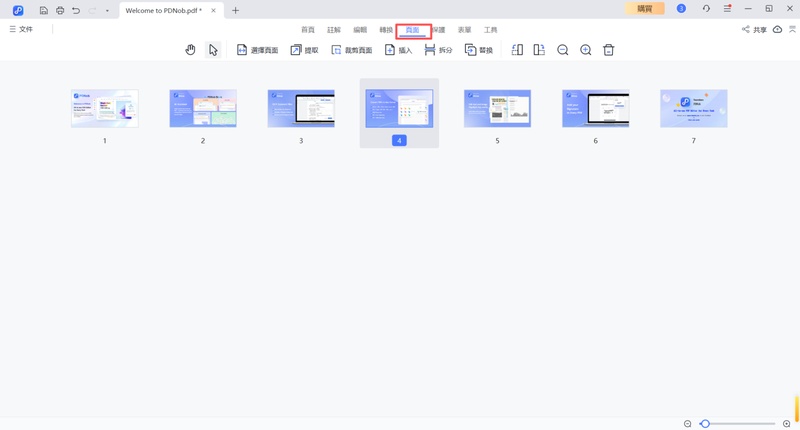Activate the arrow Select tool
The image size is (800, 430).
[213, 50]
